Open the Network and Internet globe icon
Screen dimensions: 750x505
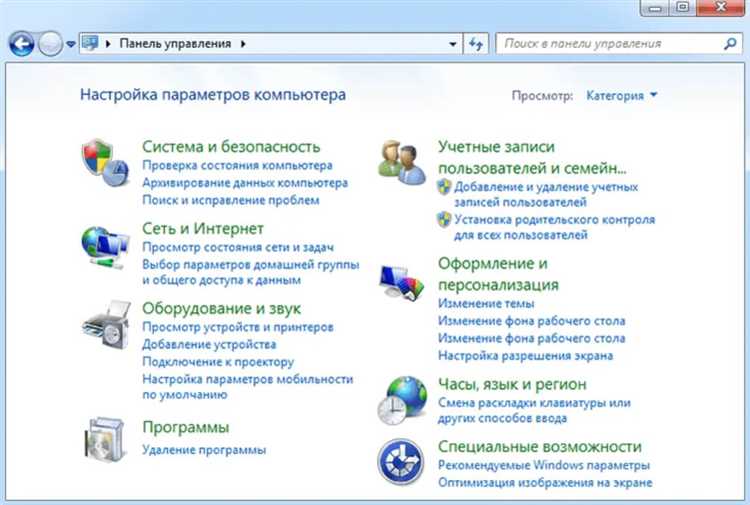(x=105, y=248)
